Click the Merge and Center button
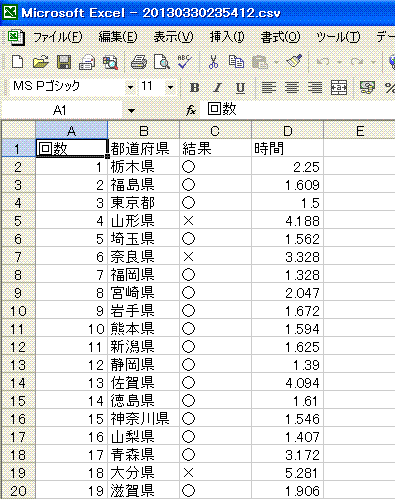Viewport: 395px width, 499px height. pyautogui.click(x=338, y=88)
